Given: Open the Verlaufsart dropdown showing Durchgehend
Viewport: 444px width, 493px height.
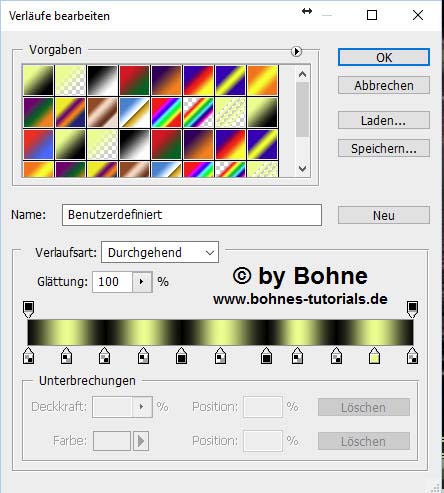Looking at the screenshot, I should [x=160, y=252].
